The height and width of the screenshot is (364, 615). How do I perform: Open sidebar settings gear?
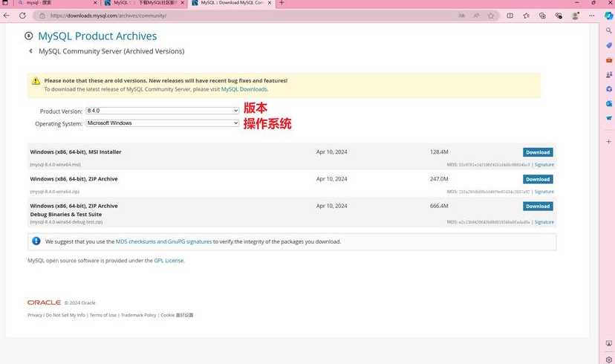(x=609, y=360)
